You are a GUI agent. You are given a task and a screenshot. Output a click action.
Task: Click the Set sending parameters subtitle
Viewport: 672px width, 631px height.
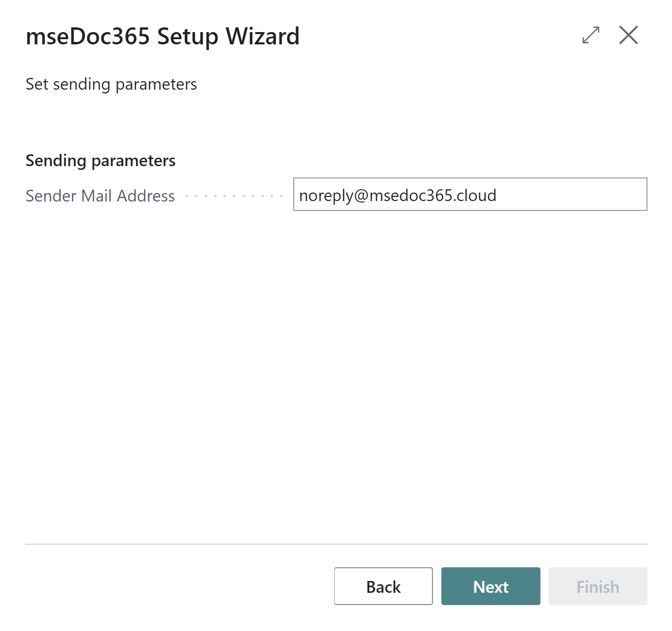coord(111,84)
